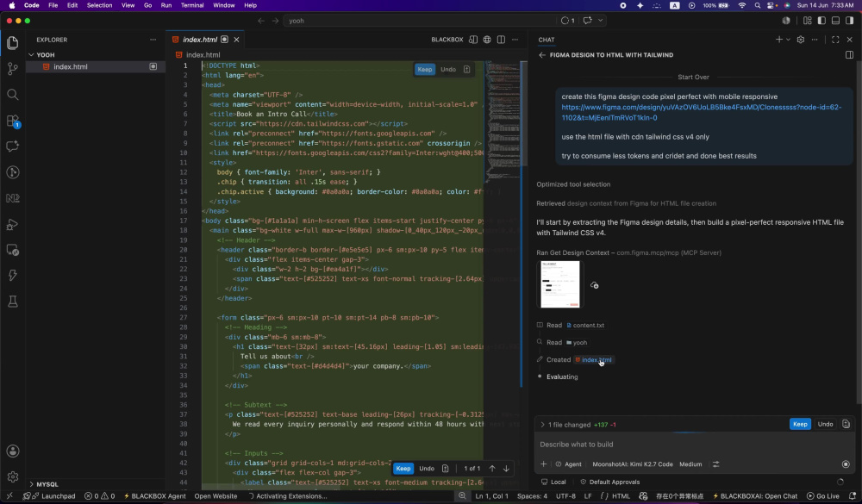
Task: Open chat dropdown chevron in title bar
Action: [600, 21]
